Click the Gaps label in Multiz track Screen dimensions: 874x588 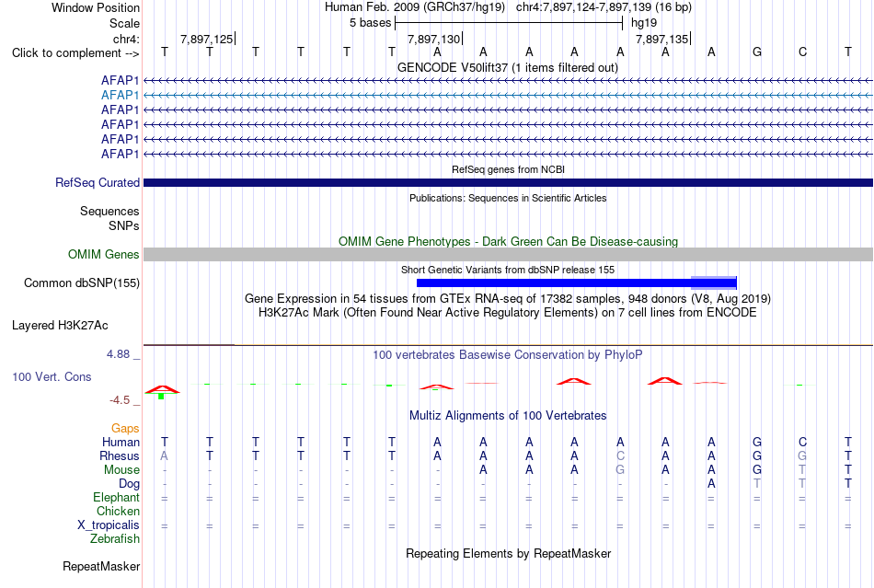(125, 429)
